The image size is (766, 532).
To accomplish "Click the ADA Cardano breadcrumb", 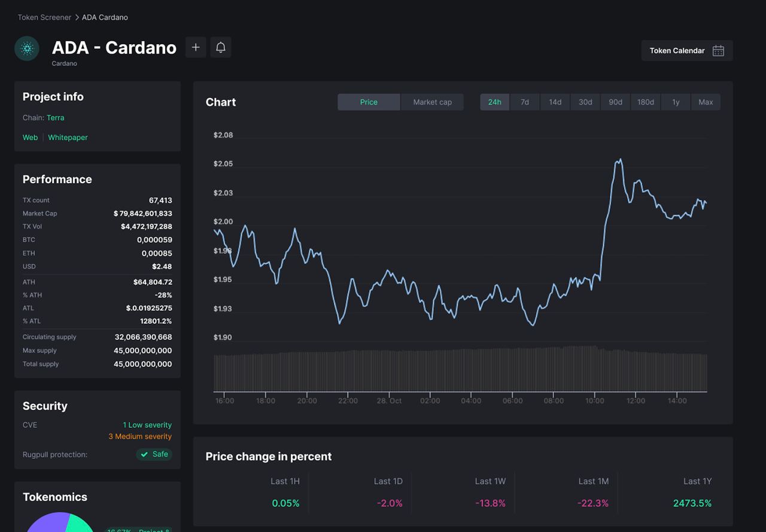I will click(x=105, y=17).
